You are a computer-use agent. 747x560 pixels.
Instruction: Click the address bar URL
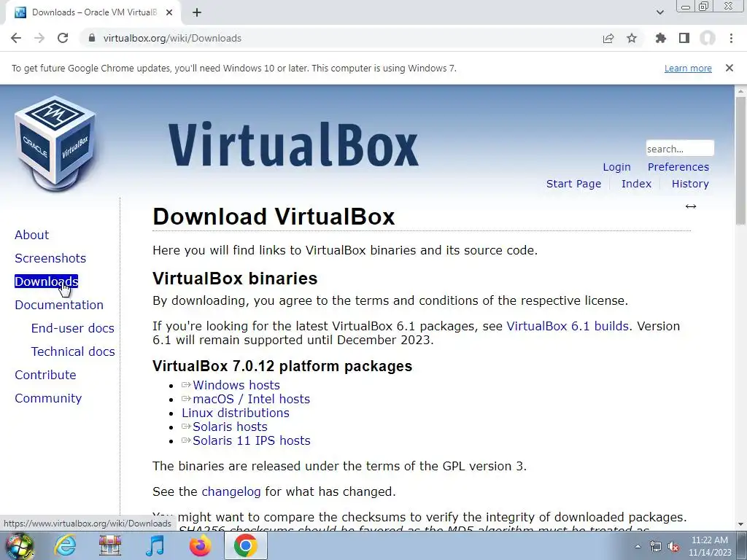pos(172,38)
